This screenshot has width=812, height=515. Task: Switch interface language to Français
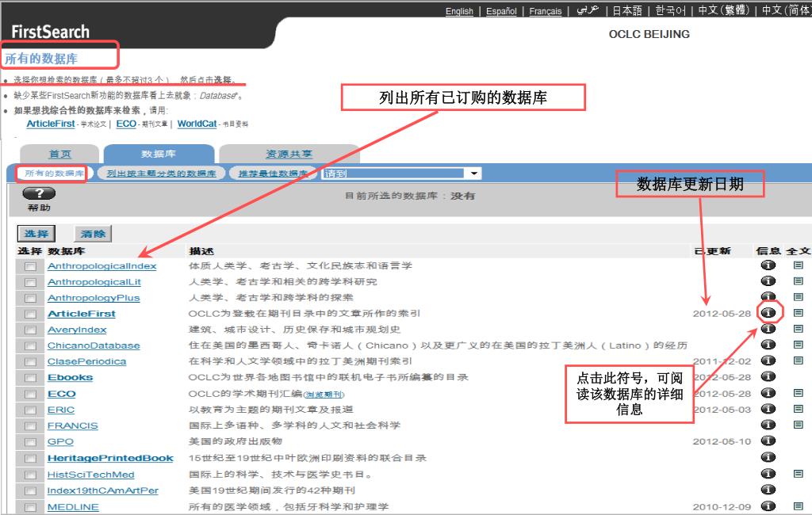coord(546,11)
